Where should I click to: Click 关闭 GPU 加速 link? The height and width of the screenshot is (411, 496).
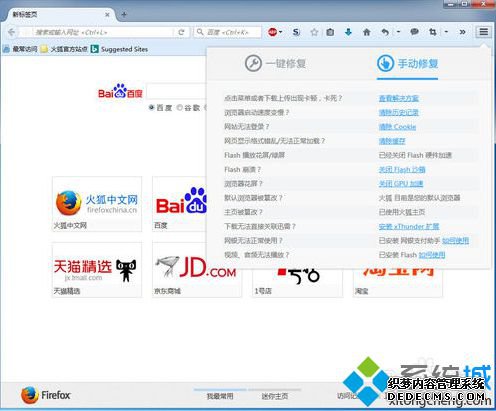coord(401,184)
